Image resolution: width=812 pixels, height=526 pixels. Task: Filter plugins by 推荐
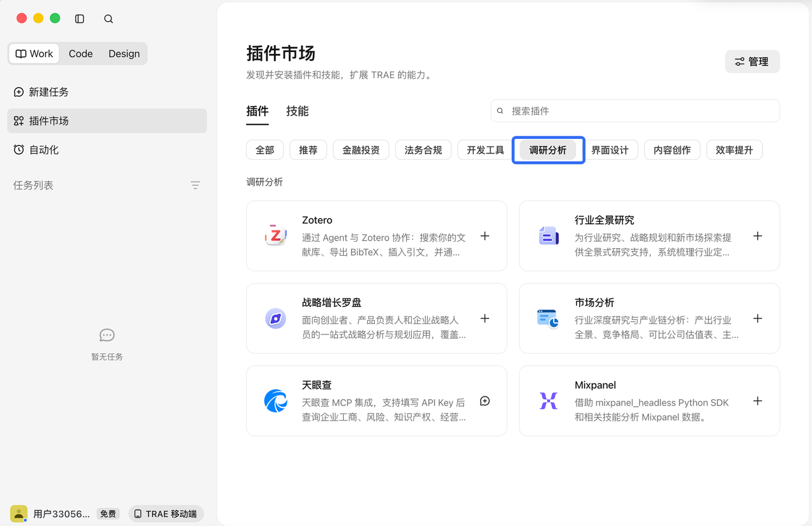[x=308, y=150]
